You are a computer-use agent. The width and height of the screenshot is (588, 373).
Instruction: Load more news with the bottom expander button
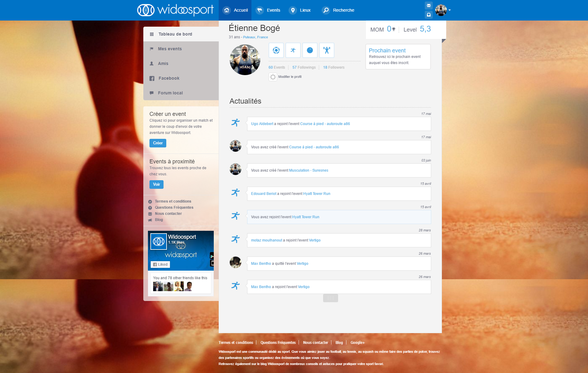tap(330, 298)
